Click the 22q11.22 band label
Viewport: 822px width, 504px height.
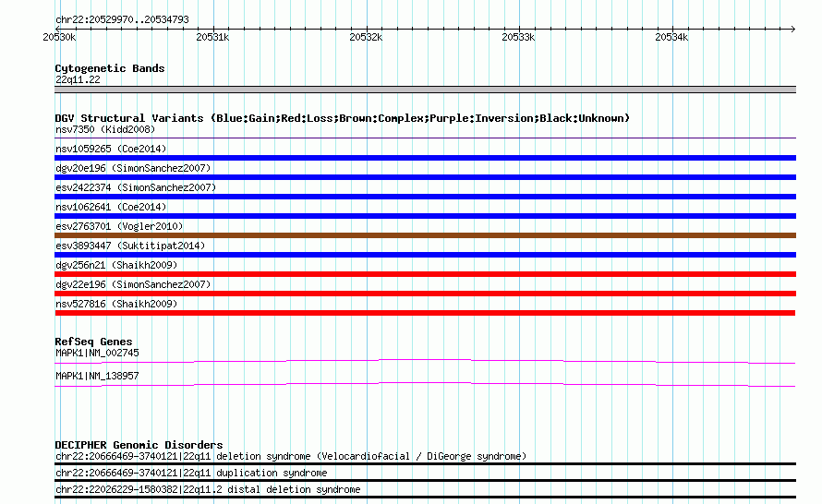point(78,79)
